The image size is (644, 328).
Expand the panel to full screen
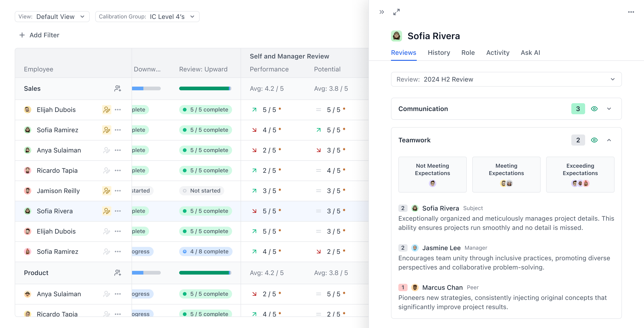point(396,12)
